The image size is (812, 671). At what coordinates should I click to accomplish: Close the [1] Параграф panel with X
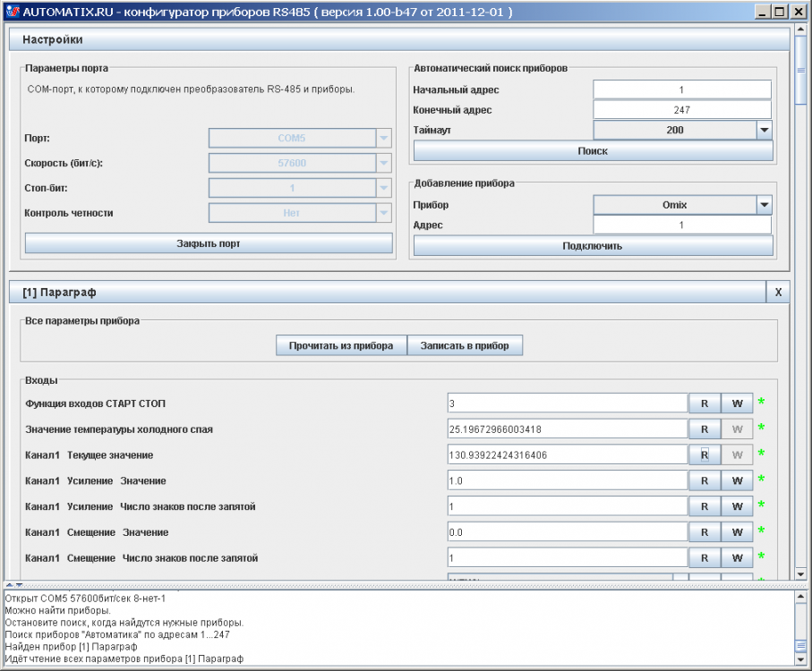click(x=778, y=293)
